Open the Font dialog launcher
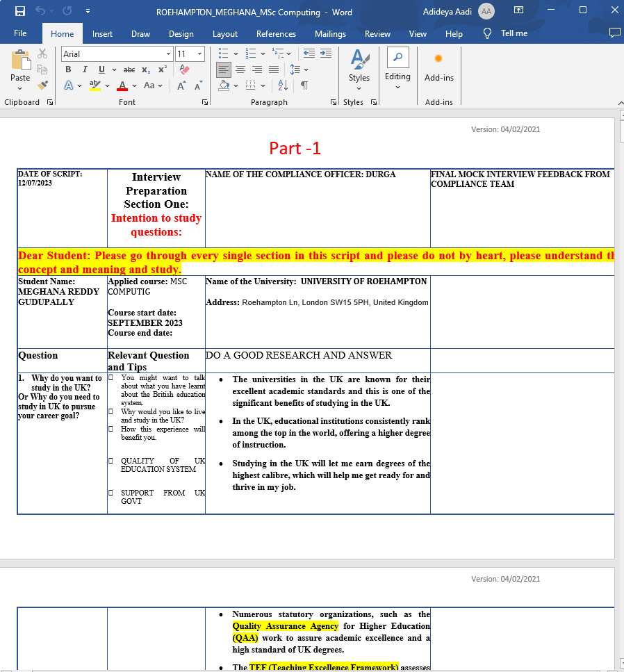This screenshot has height=672, width=624. point(205,102)
